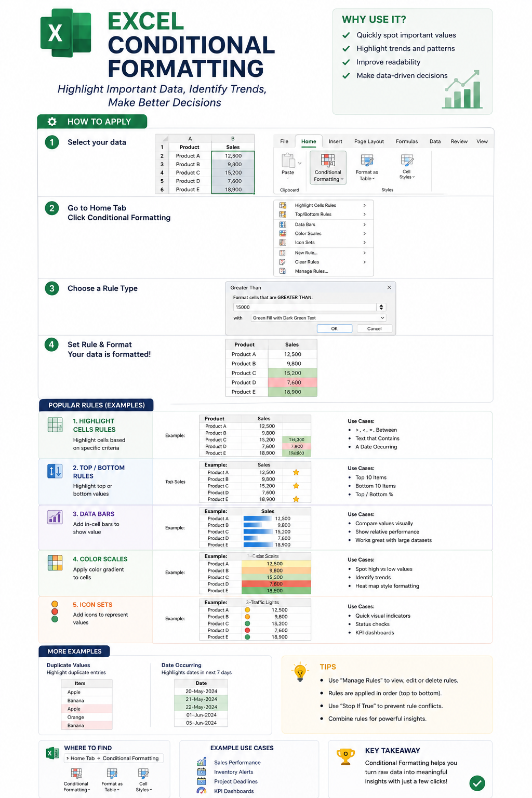Click the Project Deadlines calendar icon
Image resolution: width=532 pixels, height=798 pixels.
tap(202, 781)
